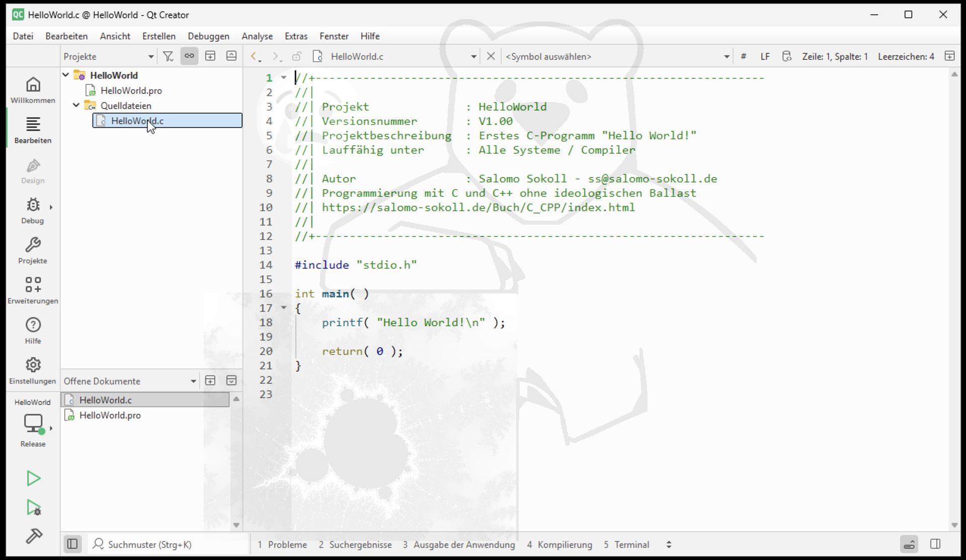
Task: Open the Offene Dokumente view dropdown
Action: (130, 381)
